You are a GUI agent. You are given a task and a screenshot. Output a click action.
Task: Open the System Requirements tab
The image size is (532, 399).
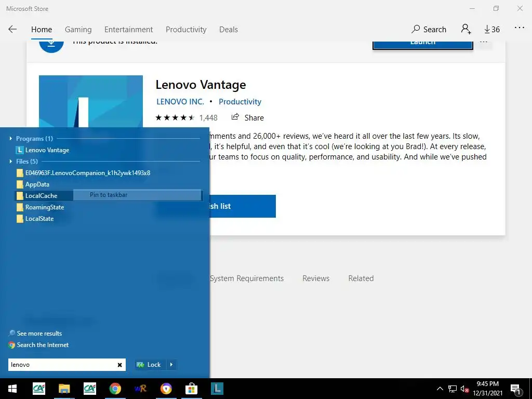[247, 278]
